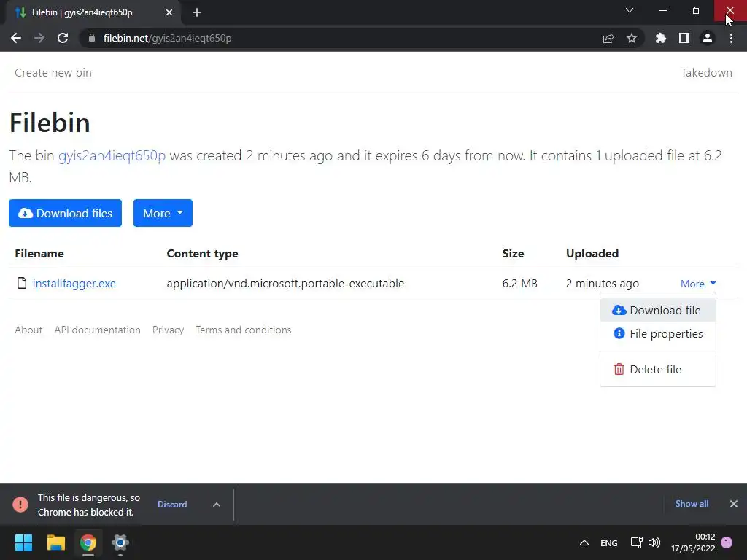Open the blue More dropdown button
Viewport: 747px width, 560px height.
163,213
